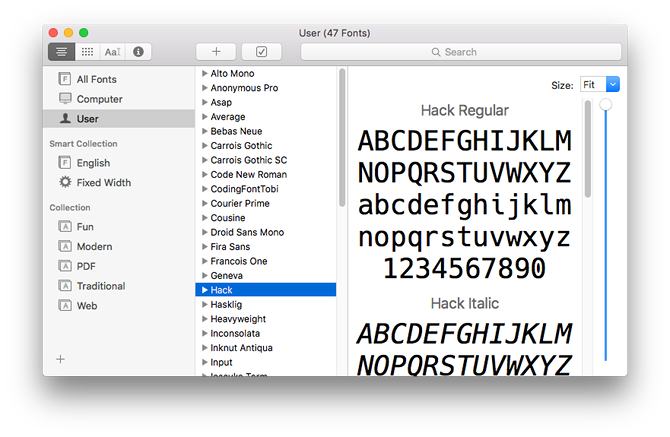Image resolution: width=670 pixels, height=437 pixels.
Task: Select User in sidebar
Action: pyautogui.click(x=119, y=119)
